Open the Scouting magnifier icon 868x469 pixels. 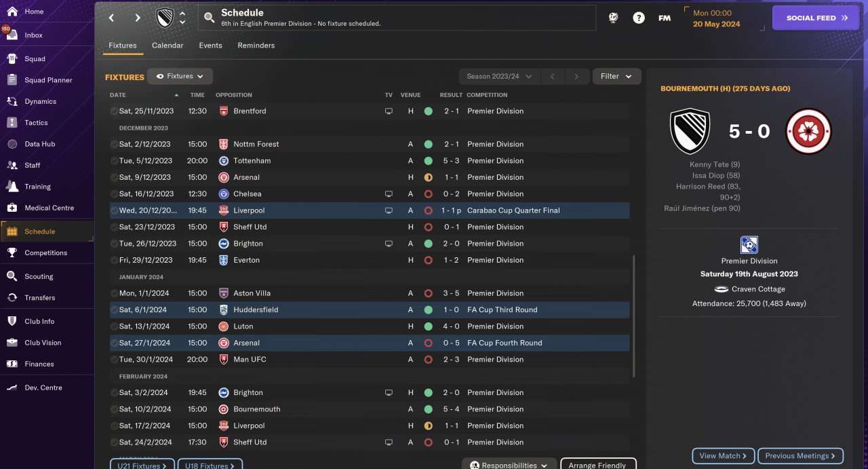click(x=12, y=276)
